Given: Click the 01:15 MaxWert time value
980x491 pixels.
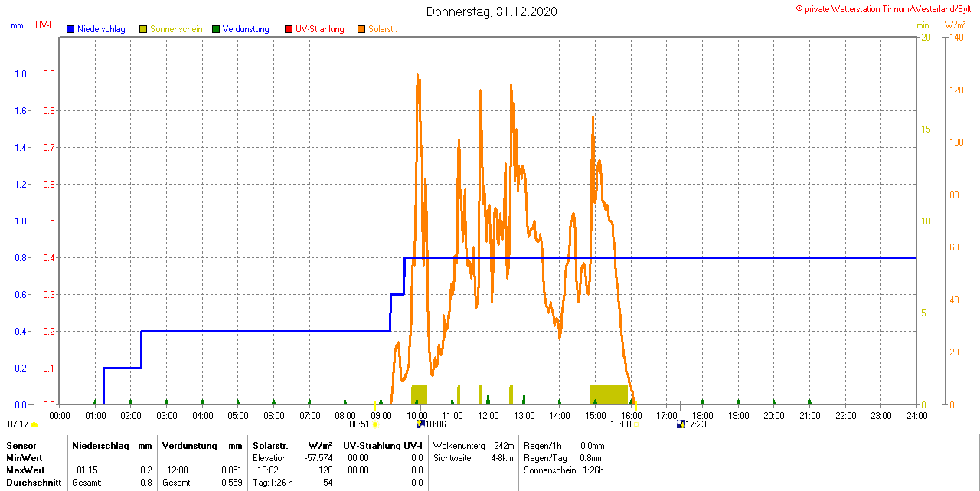Looking at the screenshot, I should [x=87, y=470].
